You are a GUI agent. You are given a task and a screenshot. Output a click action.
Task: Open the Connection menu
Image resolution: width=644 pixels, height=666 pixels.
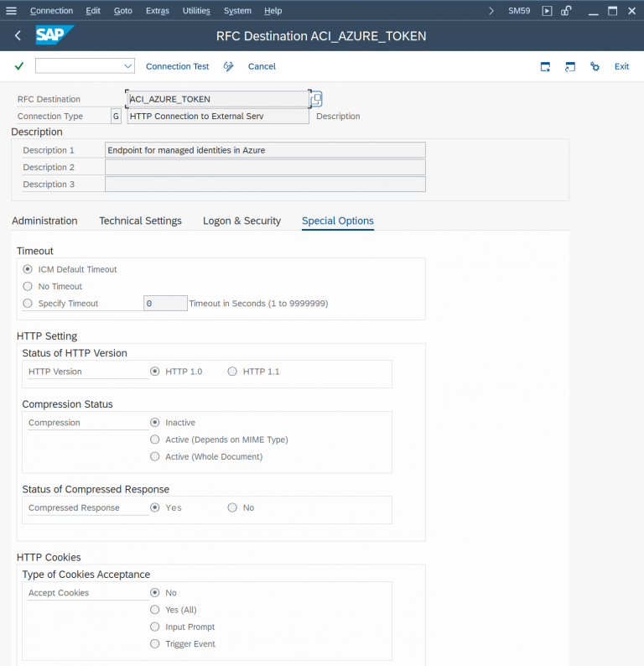pos(51,11)
